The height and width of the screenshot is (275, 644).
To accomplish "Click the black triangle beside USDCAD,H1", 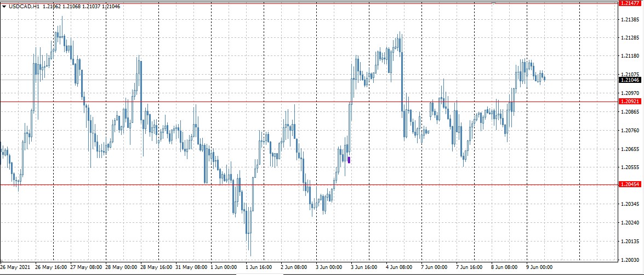I will point(4,7).
